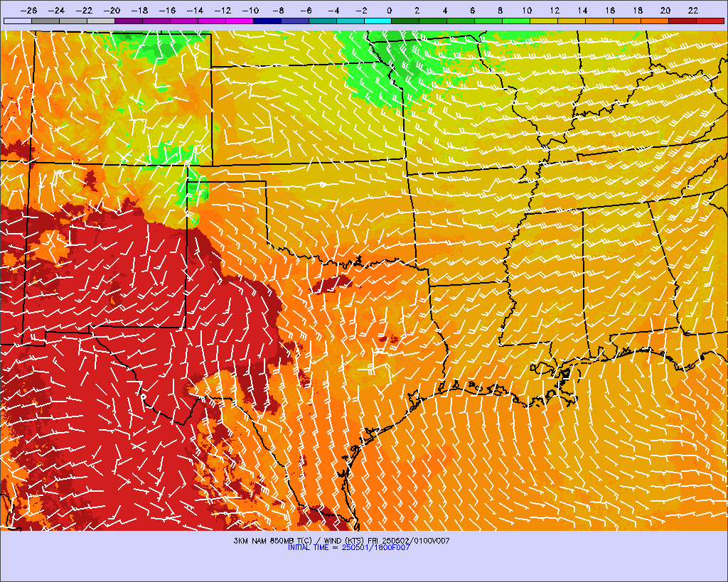728x582 pixels.
Task: Click the "16" legend label
Action: point(610,11)
